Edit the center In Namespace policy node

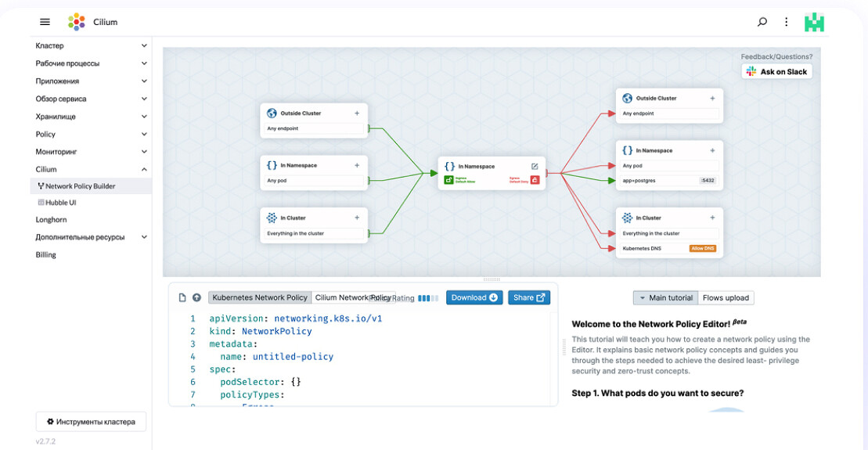click(x=535, y=166)
